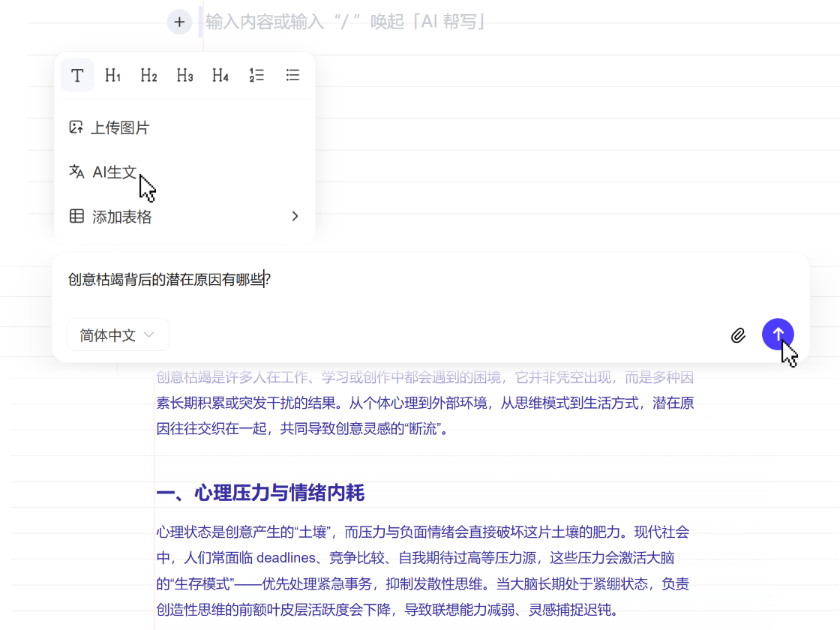
Task: Select the H1 heading style icon
Action: tap(112, 75)
